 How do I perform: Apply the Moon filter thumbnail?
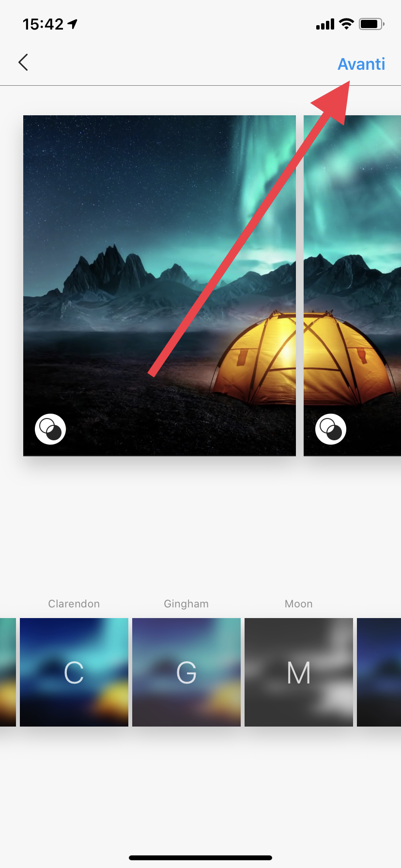299,672
